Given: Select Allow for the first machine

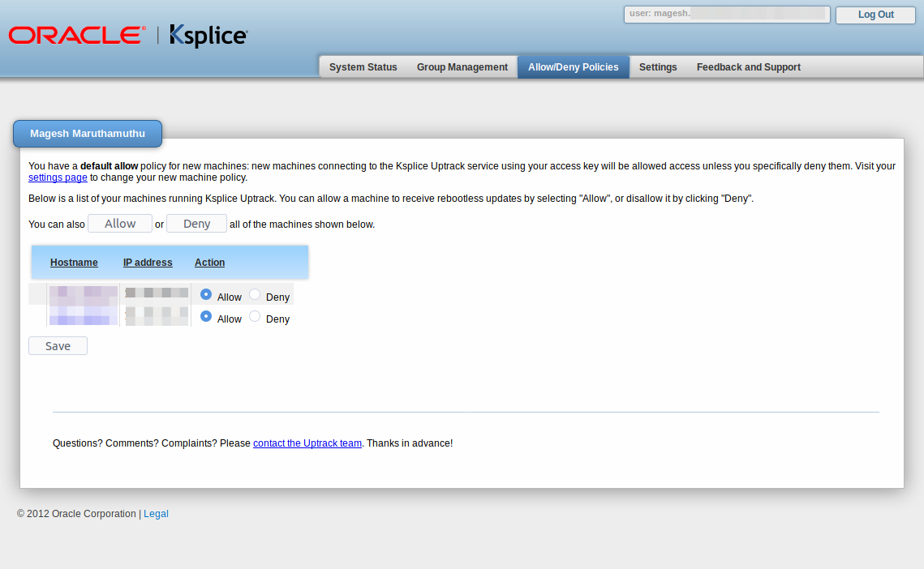Looking at the screenshot, I should [x=206, y=294].
